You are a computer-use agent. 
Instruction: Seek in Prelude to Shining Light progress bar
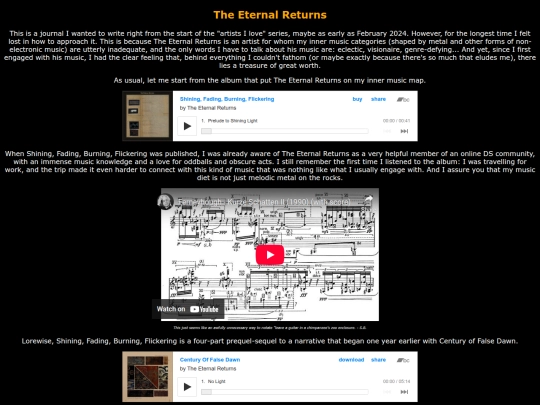(x=285, y=131)
